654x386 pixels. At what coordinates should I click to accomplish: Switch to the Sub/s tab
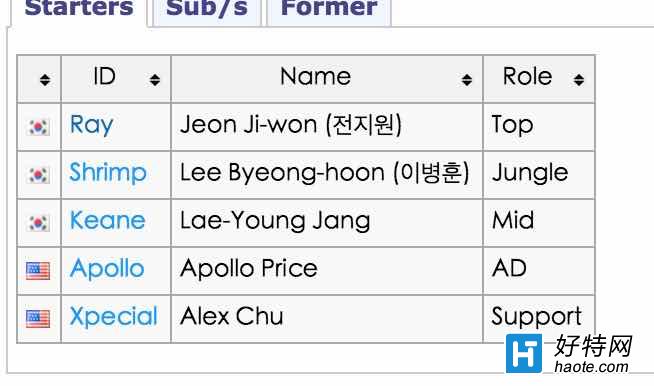pyautogui.click(x=207, y=10)
